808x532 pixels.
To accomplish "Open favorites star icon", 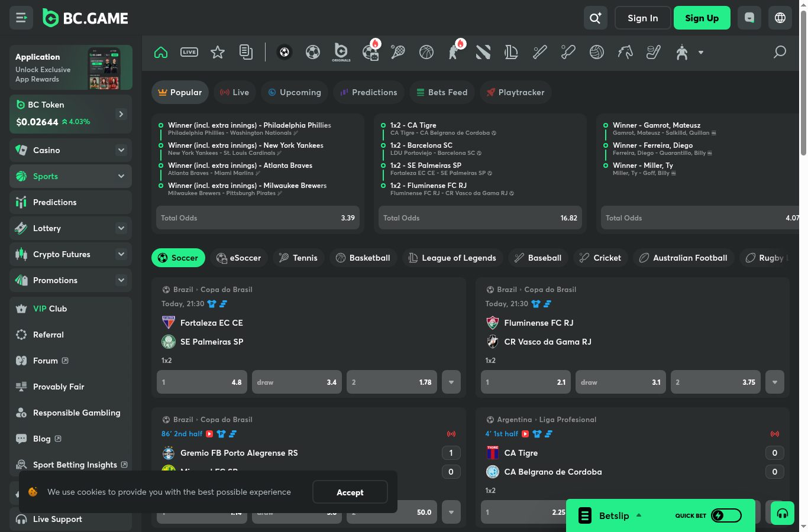I will 218,52.
